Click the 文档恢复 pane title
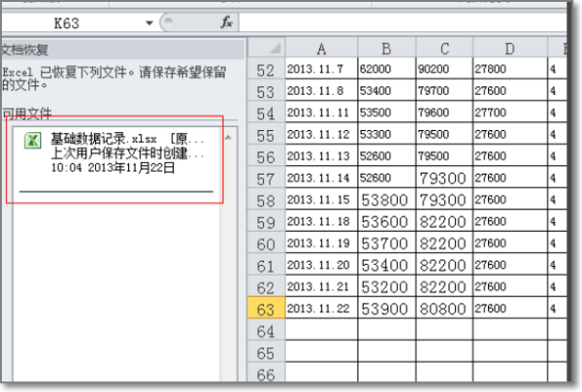Viewport: 582px width, 392px height. click(24, 49)
